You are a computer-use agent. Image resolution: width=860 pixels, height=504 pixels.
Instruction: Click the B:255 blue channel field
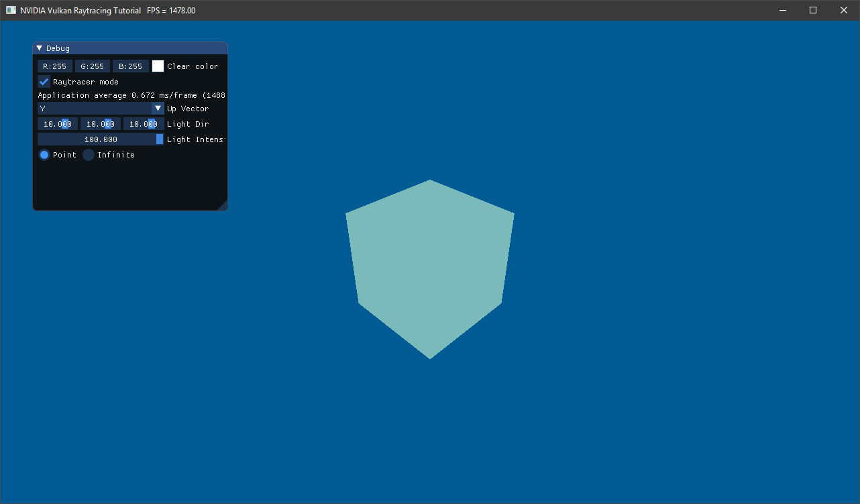click(x=130, y=66)
